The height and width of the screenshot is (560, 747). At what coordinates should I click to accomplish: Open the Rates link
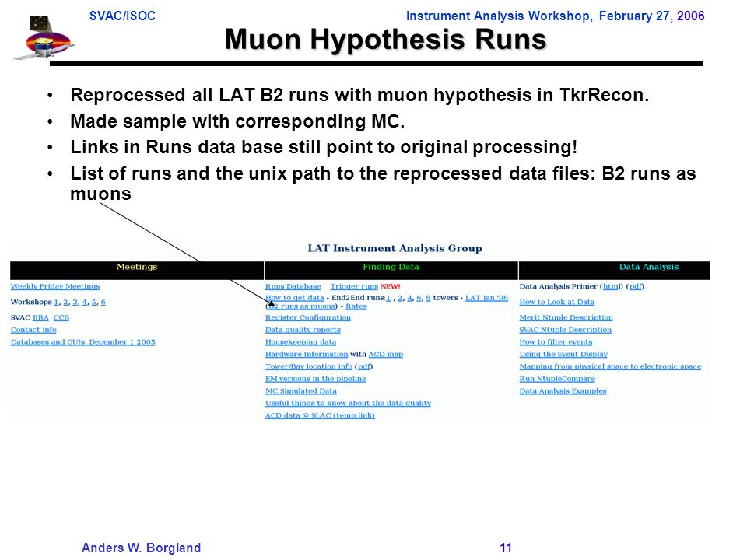tap(356, 306)
